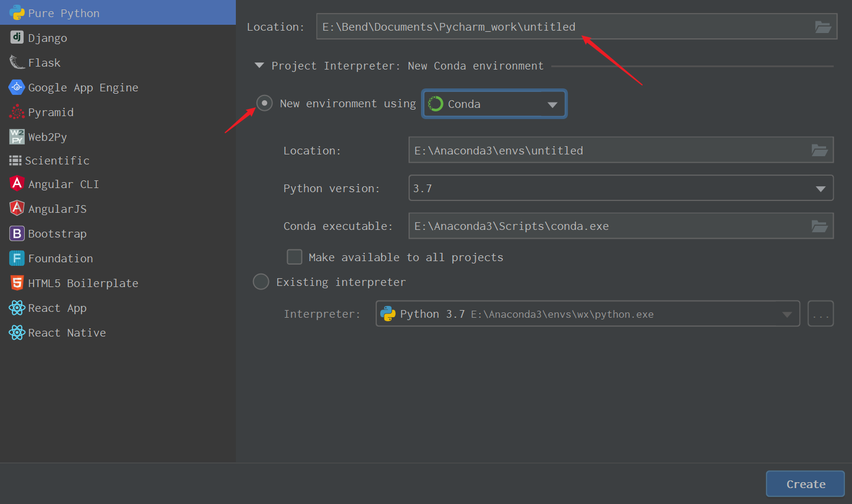Browse for Conda executable file
This screenshot has width=852, height=504.
click(x=819, y=226)
